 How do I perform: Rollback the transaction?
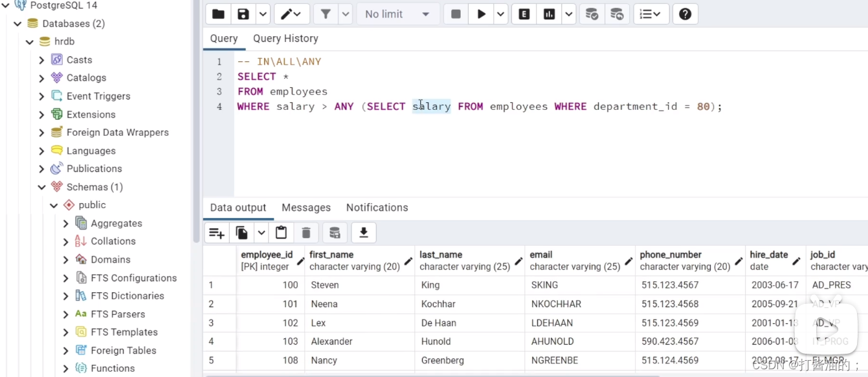pos(617,14)
